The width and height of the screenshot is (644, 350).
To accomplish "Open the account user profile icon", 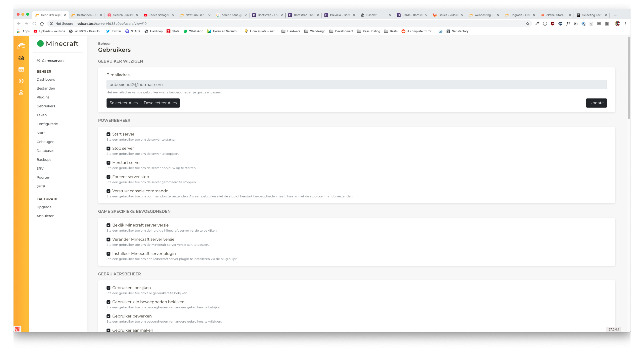I will [x=21, y=93].
